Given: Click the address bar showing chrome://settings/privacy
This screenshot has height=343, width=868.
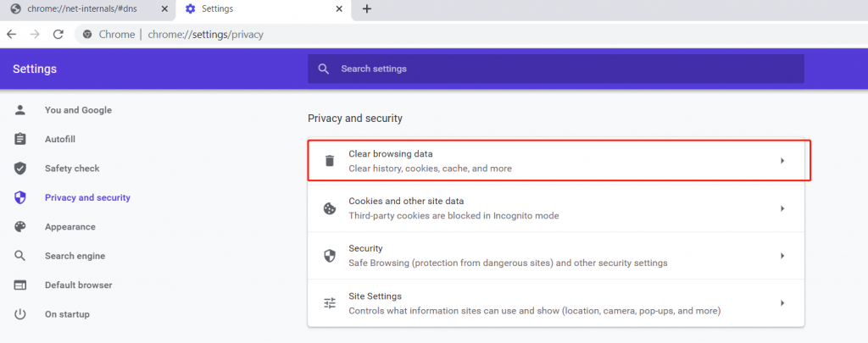Looking at the screenshot, I should coord(470,34).
